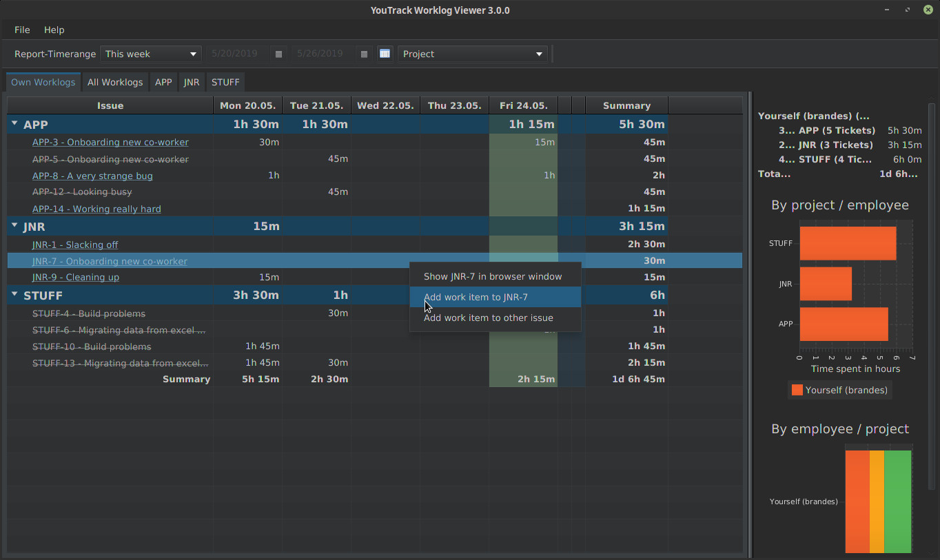
Task: Collapse the JNR project group
Action: (x=14, y=226)
